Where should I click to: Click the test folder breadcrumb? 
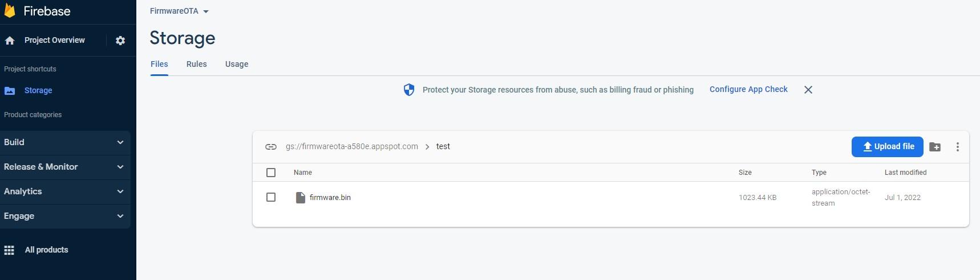443,146
